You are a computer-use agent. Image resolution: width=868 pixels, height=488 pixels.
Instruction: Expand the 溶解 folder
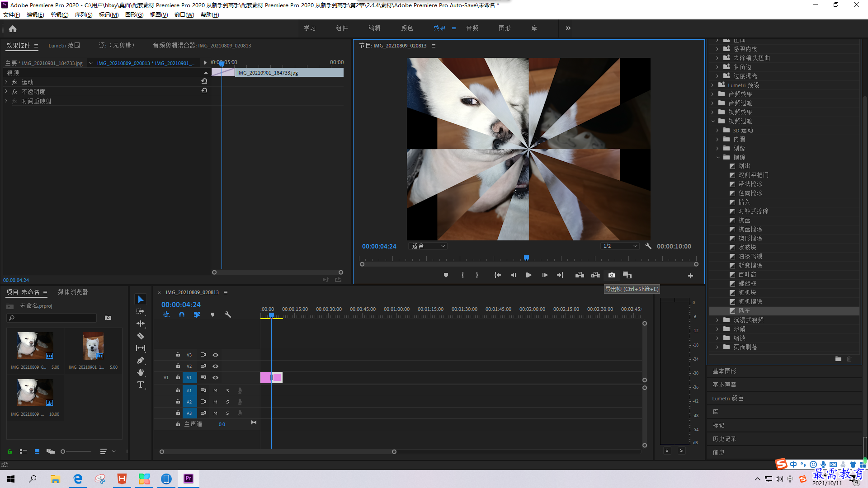pyautogui.click(x=717, y=329)
